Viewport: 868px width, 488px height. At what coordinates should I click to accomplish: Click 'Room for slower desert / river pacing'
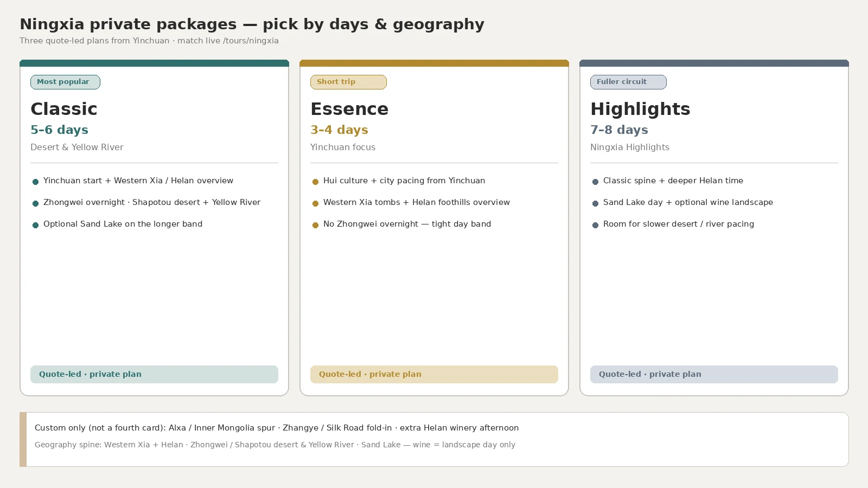point(679,224)
